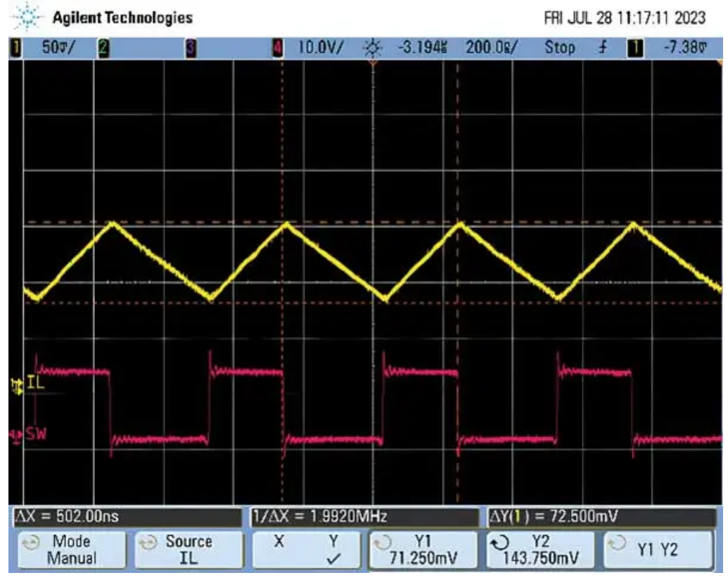This screenshot has width=728, height=580.
Task: Click the trigger position marker at top of grid
Action: pos(373,62)
